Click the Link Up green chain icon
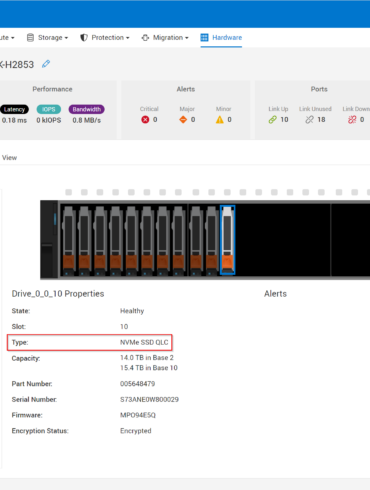 (x=273, y=119)
